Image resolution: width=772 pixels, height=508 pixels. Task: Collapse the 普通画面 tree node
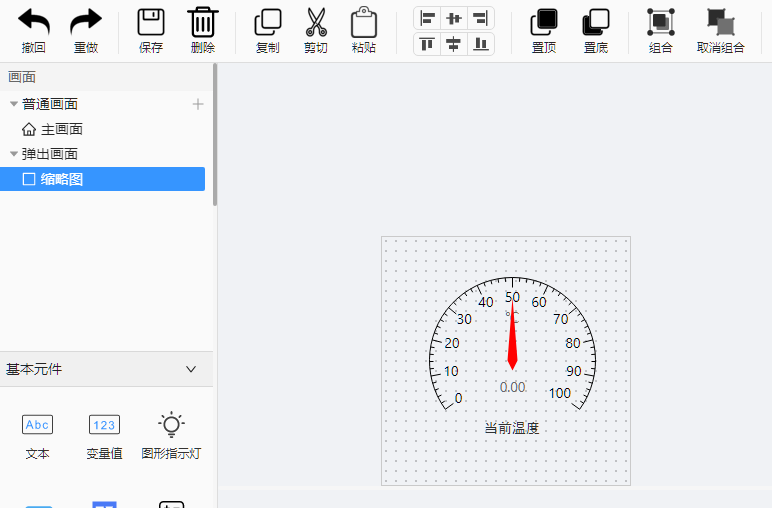coord(14,104)
